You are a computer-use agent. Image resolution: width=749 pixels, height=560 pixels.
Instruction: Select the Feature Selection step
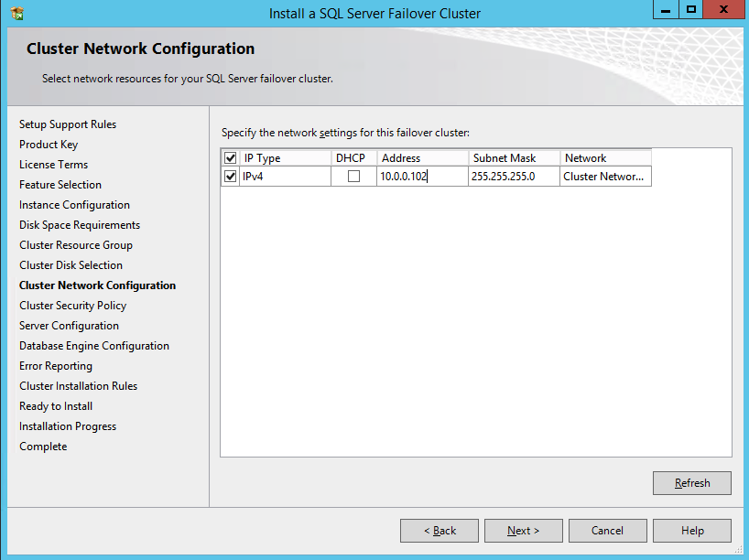tap(60, 185)
